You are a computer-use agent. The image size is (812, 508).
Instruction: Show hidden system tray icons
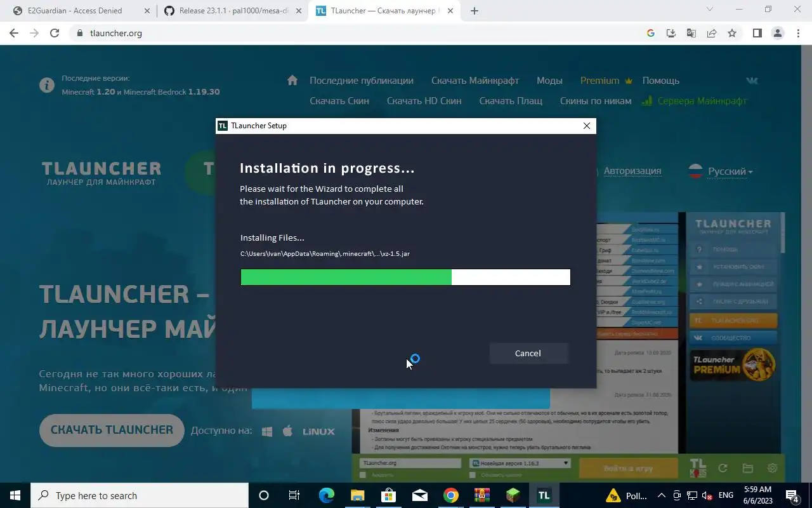pyautogui.click(x=661, y=495)
